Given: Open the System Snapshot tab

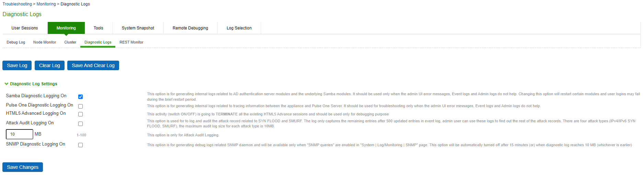Looking at the screenshot, I should (138, 28).
